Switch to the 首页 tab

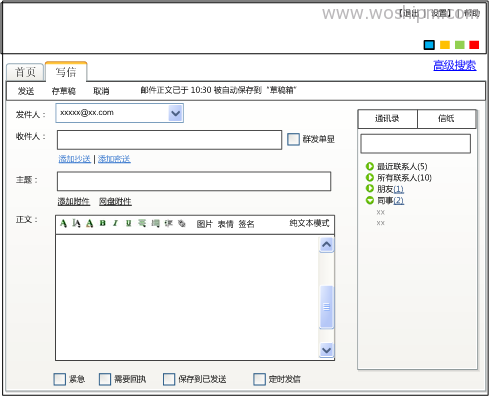coord(25,72)
